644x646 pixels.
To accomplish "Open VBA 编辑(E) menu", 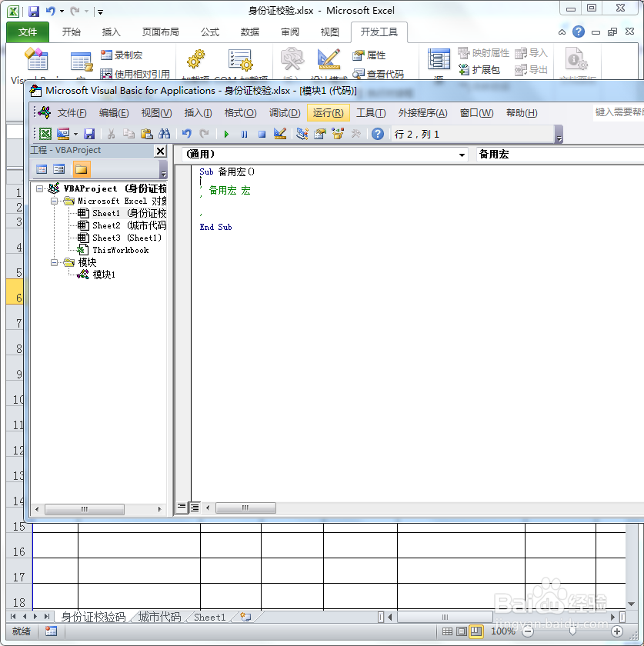I will [x=114, y=113].
